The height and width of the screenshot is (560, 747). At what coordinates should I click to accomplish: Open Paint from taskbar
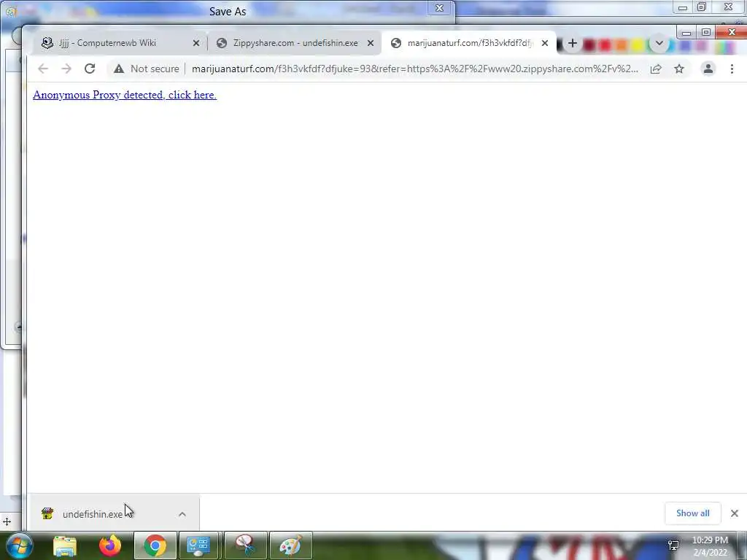pos(290,545)
